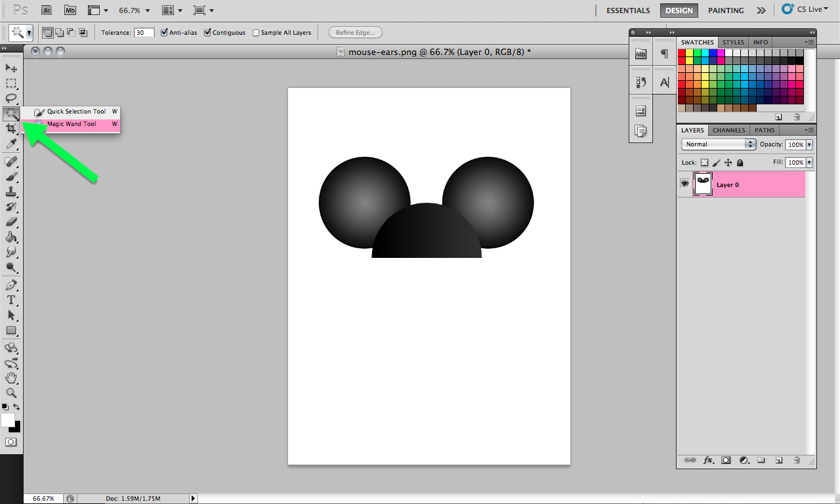This screenshot has height=504, width=840.
Task: Select the Type tool
Action: [x=11, y=300]
